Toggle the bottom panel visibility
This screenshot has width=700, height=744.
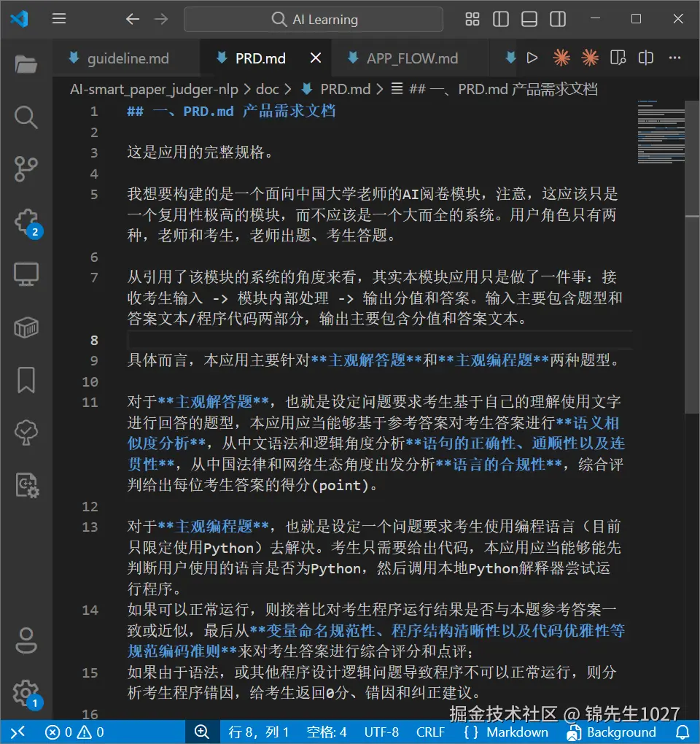point(529,19)
